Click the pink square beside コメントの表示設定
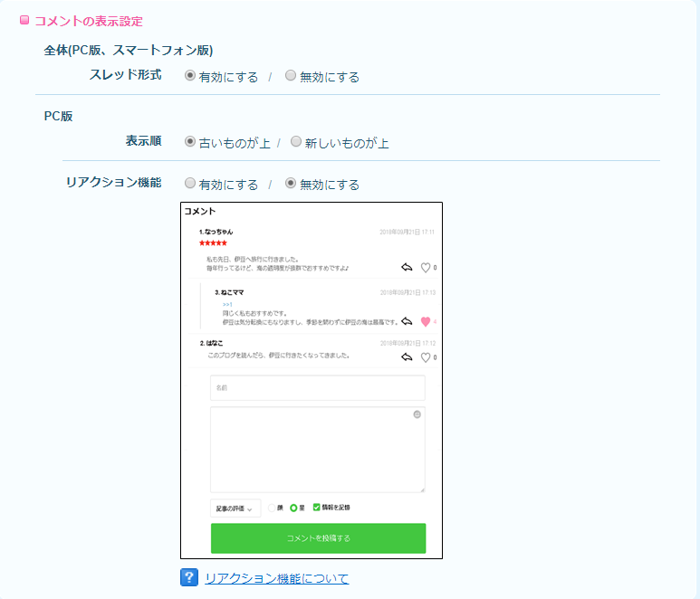The image size is (700, 599). (x=24, y=20)
